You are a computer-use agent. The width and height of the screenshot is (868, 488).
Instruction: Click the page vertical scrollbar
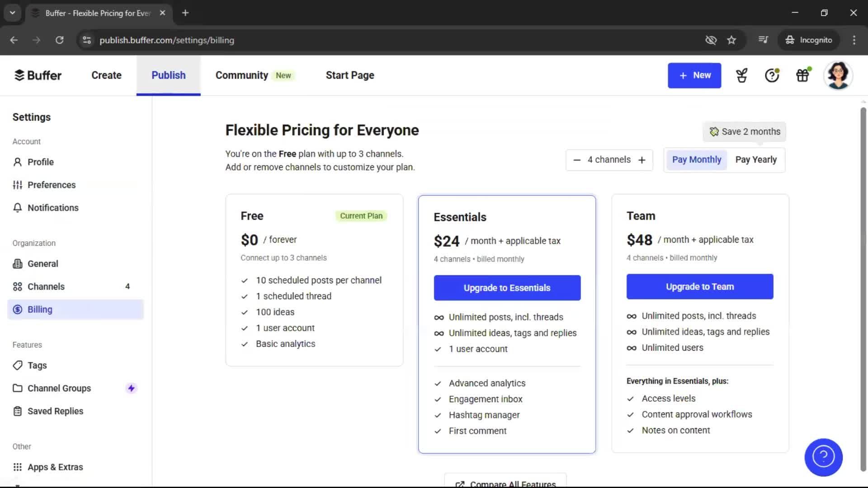click(x=863, y=289)
